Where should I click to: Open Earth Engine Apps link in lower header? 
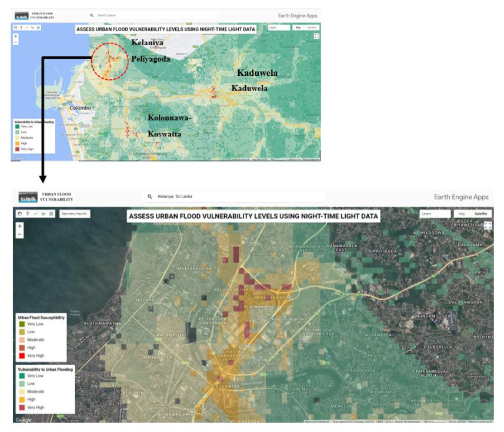pos(460,197)
